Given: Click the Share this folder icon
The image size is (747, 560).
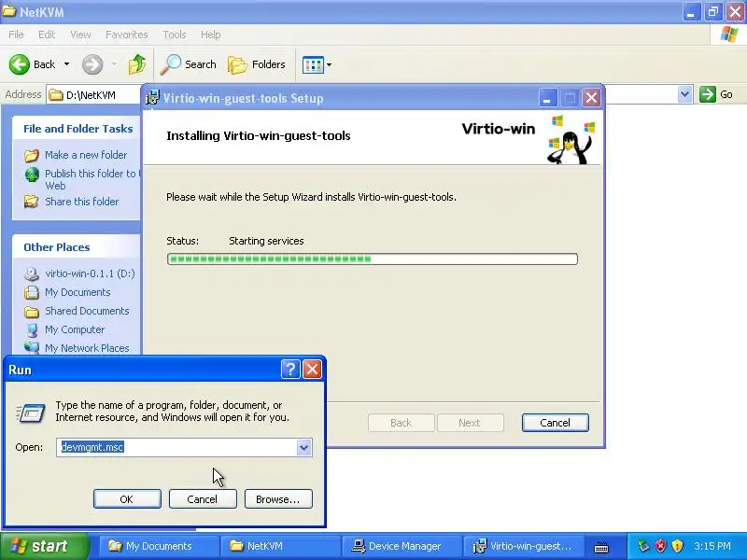Looking at the screenshot, I should [32, 202].
